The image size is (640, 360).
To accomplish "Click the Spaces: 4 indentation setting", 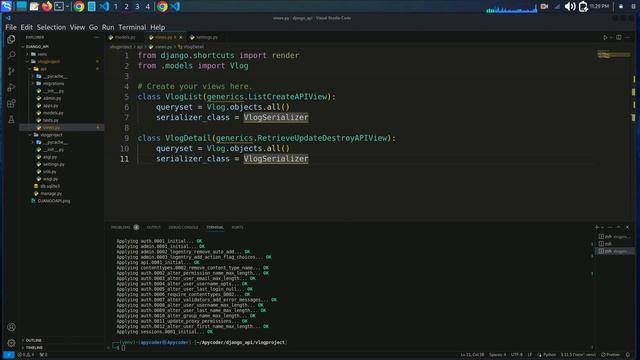I will click(498, 355).
